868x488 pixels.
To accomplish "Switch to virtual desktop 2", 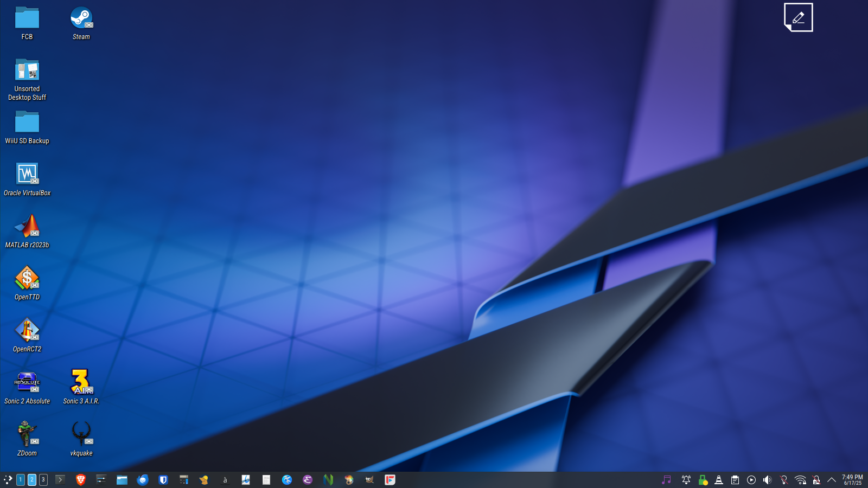I will tap(32, 479).
